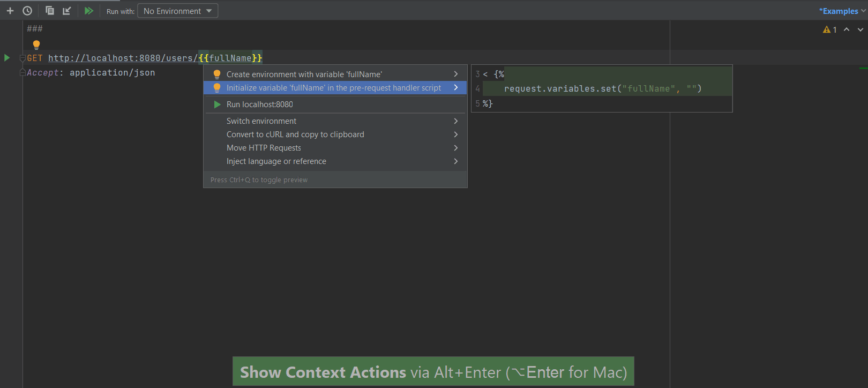The image size is (868, 388).
Task: Expand submenu arrow for Switch environment
Action: 456,121
